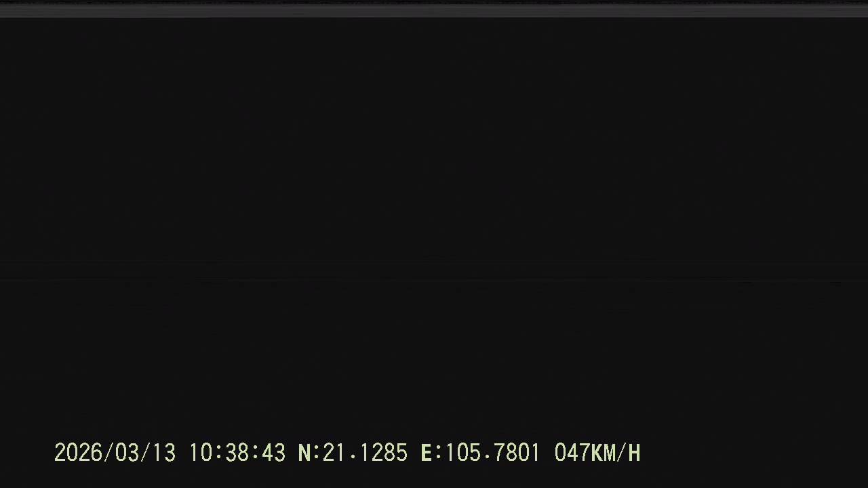Click the N: latitude label

tap(309, 453)
